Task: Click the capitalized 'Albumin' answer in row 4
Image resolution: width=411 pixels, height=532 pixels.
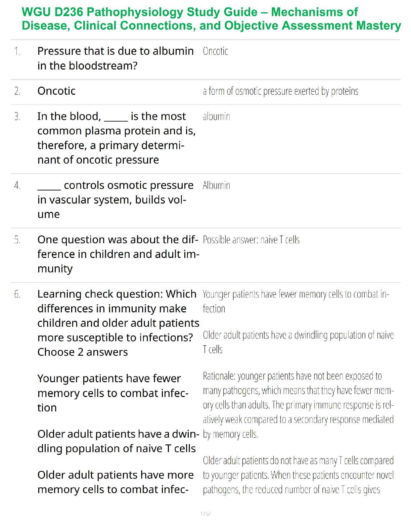Action: [x=216, y=185]
